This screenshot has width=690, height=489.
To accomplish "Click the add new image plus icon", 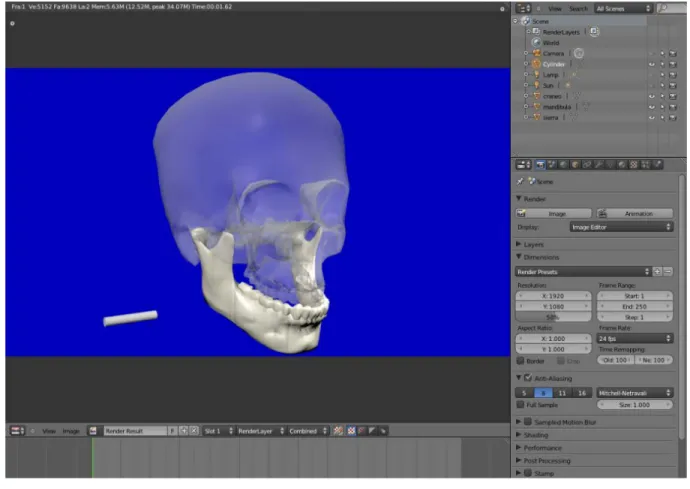I will point(184,430).
